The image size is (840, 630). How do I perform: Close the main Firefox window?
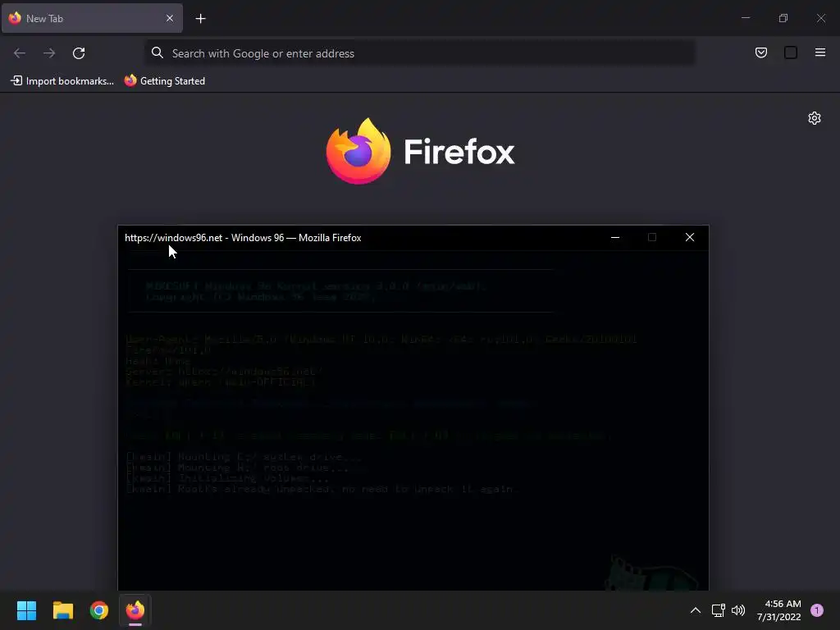click(820, 18)
